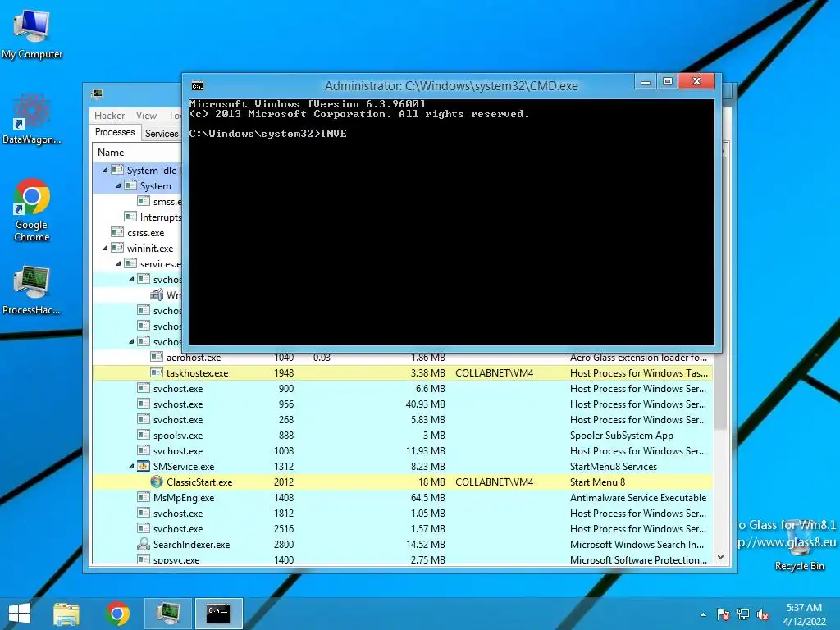
Task: Click the 40.93 MB memory value
Action: click(x=426, y=404)
